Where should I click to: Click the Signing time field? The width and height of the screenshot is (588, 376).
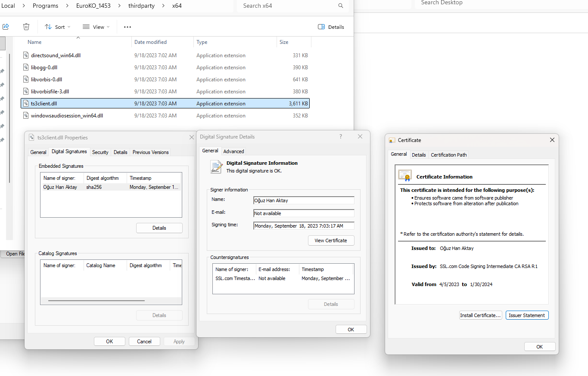pos(304,226)
